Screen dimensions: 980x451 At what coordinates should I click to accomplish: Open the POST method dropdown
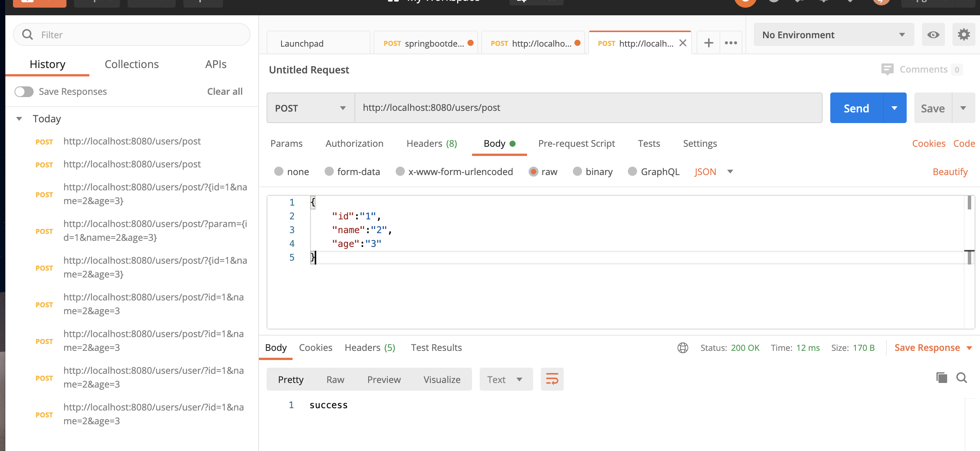coord(310,108)
